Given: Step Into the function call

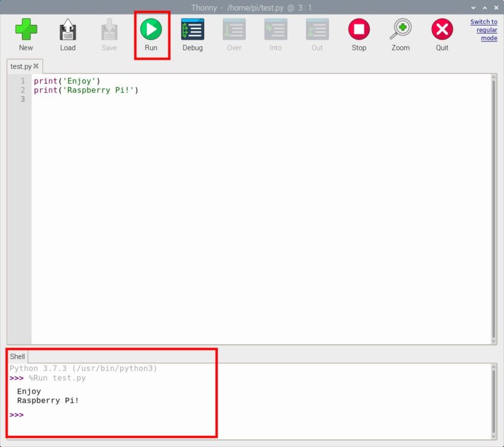Looking at the screenshot, I should pyautogui.click(x=275, y=29).
